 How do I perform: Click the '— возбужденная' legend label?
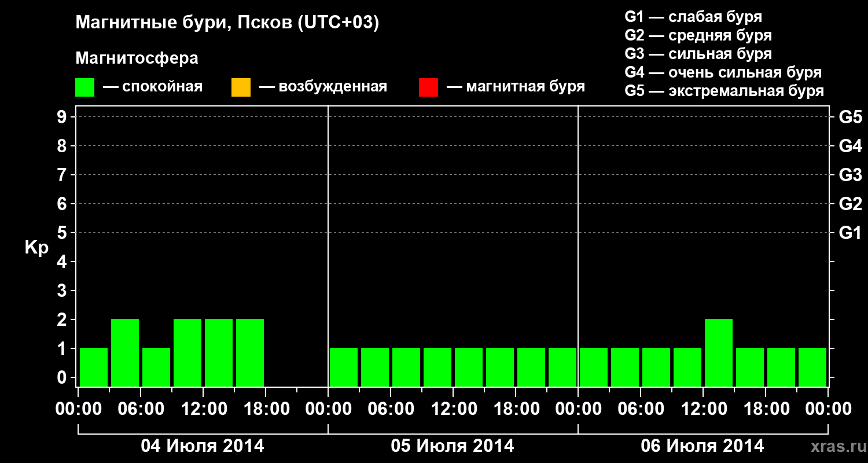point(323,87)
